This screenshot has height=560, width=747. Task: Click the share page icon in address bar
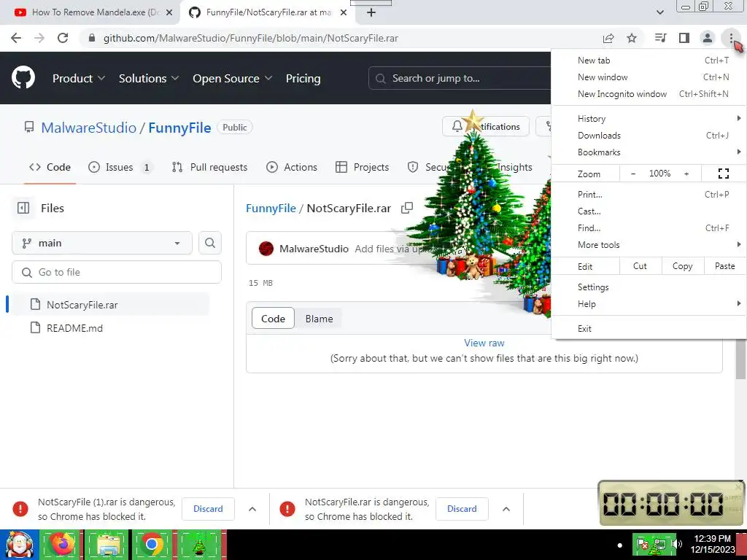608,38
